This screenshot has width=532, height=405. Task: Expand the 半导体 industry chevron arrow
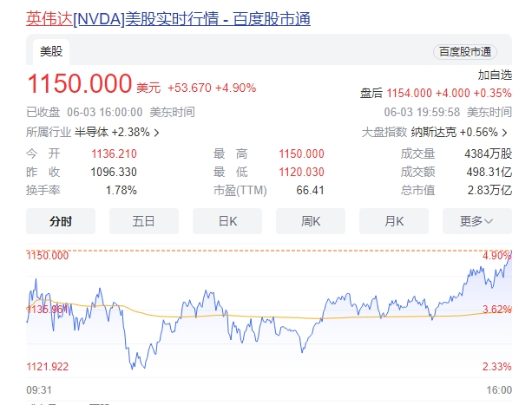[x=156, y=133]
